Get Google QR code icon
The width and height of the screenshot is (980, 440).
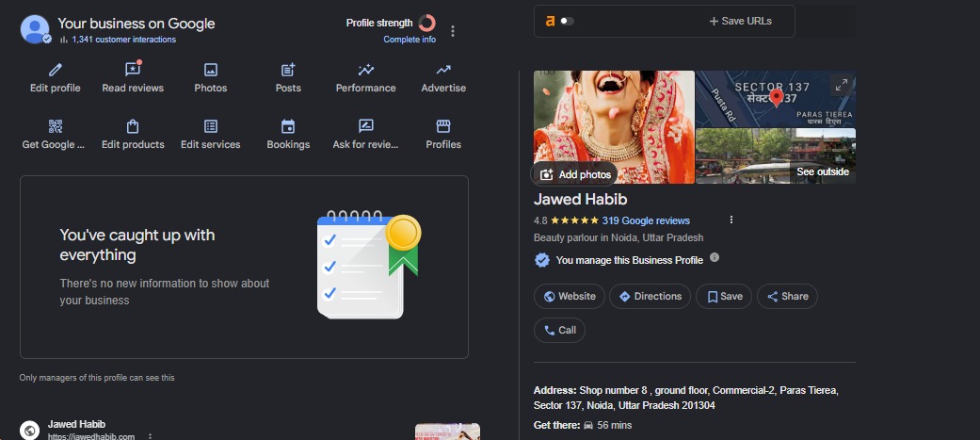coord(55,126)
